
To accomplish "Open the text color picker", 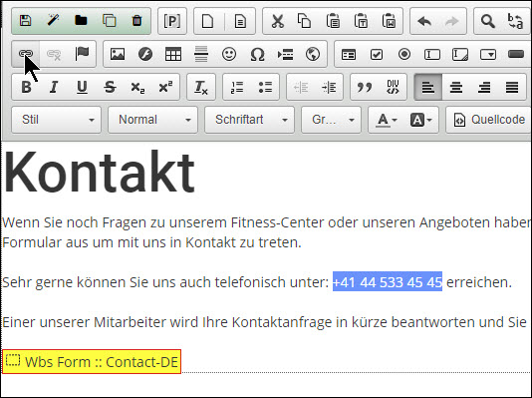I will point(387,120).
